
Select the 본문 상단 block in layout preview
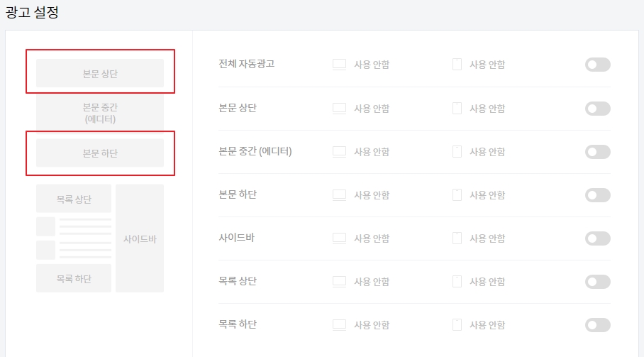(100, 73)
